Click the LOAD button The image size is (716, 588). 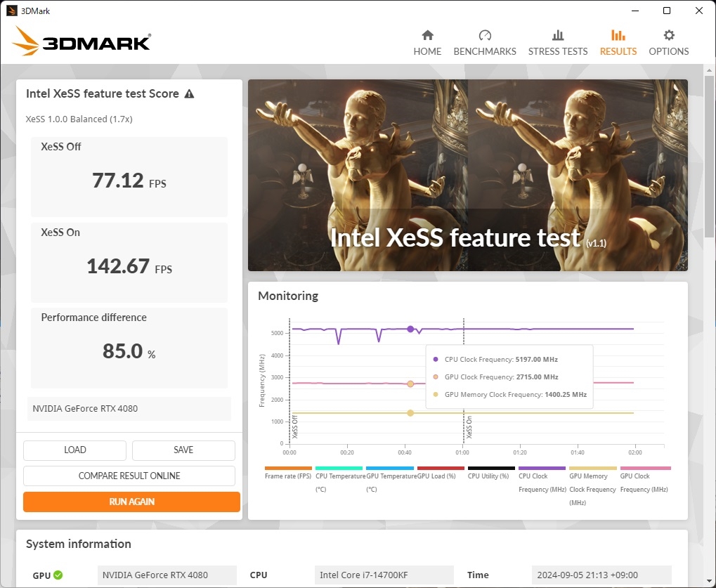pyautogui.click(x=75, y=450)
